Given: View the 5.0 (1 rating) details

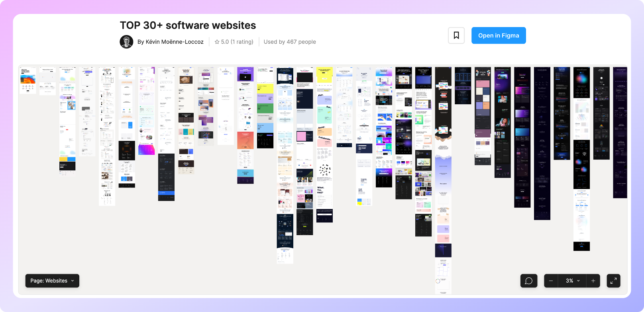Looking at the screenshot, I should [237, 42].
